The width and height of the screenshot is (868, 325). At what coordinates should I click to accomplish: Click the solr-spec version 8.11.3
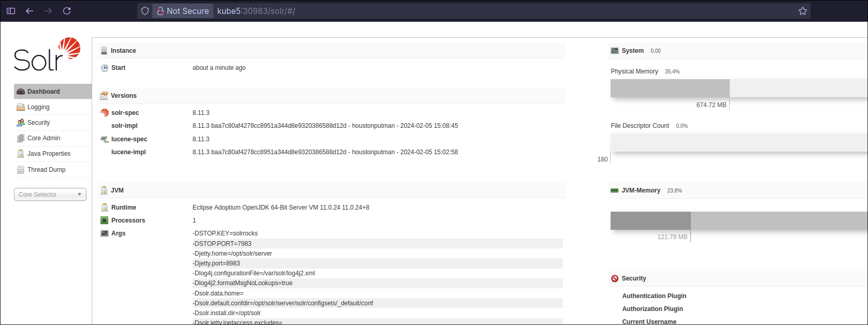(x=201, y=113)
